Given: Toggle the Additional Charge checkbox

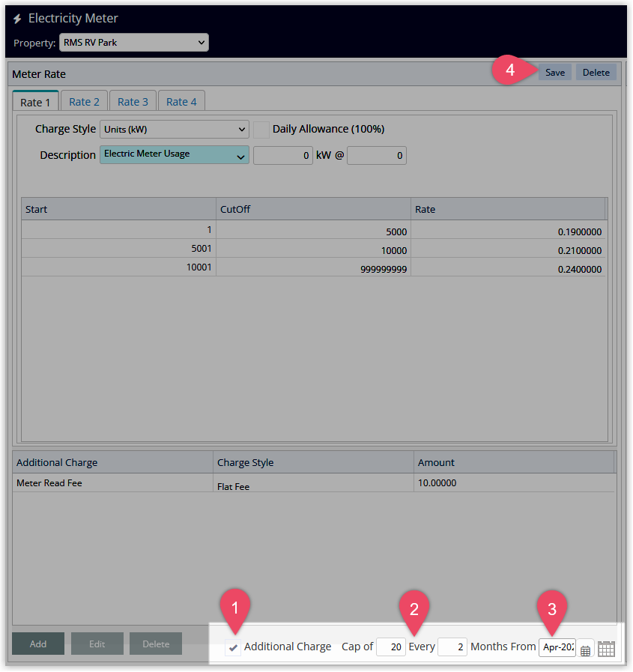Looking at the screenshot, I should pos(234,648).
